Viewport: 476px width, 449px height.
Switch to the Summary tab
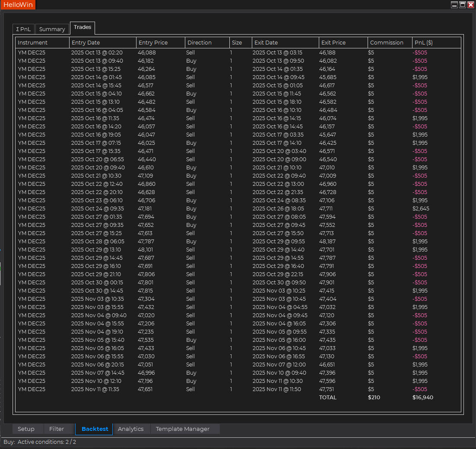pos(52,29)
